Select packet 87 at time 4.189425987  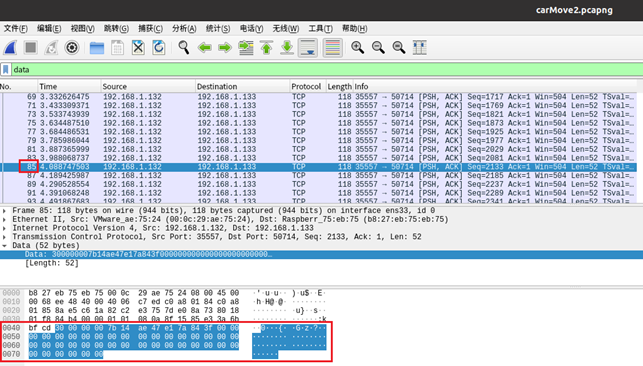pyautogui.click(x=318, y=176)
